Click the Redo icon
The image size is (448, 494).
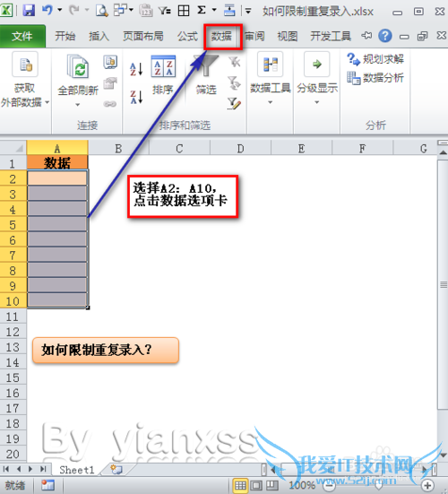[x=73, y=10]
